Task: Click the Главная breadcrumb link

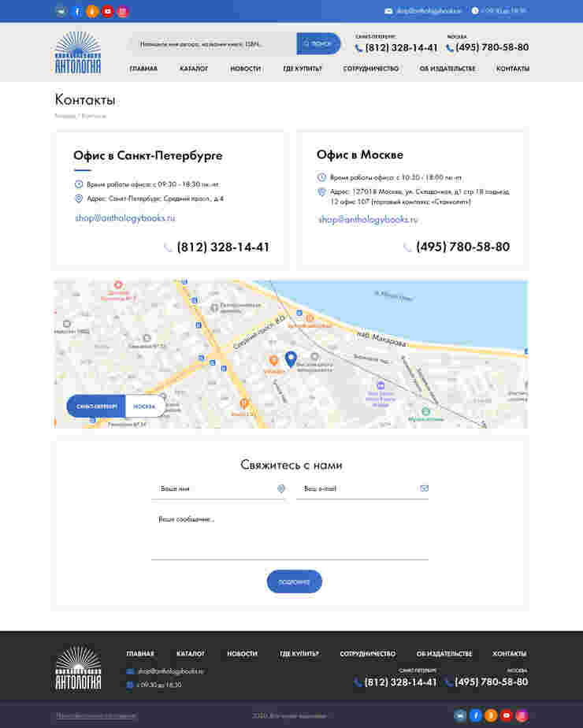Action: click(x=65, y=116)
